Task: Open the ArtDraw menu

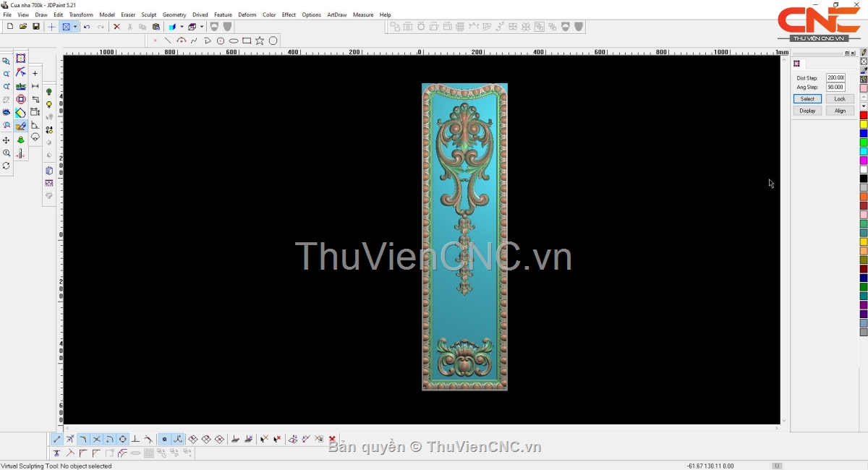Action: coord(336,14)
